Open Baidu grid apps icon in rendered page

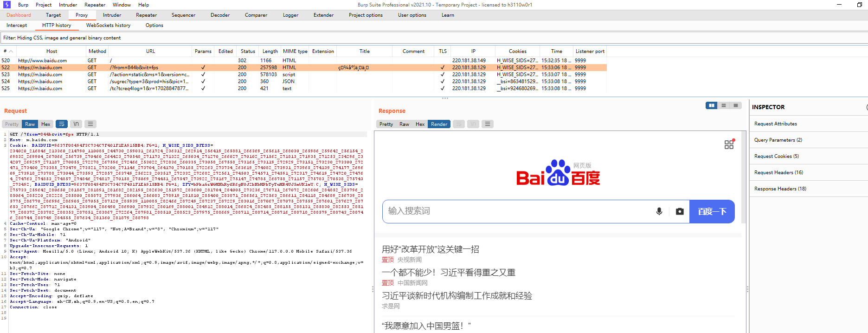coord(729,144)
